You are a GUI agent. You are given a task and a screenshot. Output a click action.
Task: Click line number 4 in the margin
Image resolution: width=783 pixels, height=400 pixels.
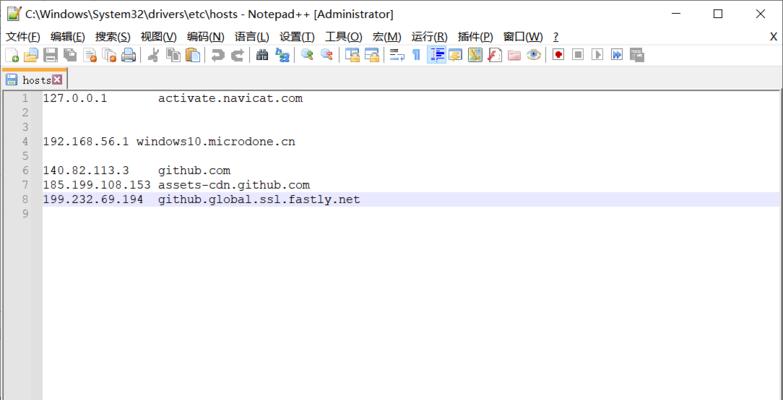point(25,142)
